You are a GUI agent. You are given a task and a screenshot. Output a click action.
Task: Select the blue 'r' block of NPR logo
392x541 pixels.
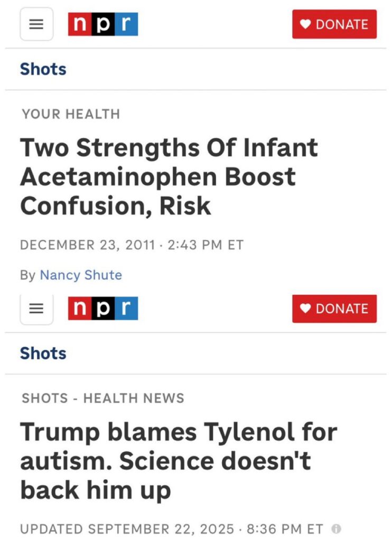pos(126,24)
